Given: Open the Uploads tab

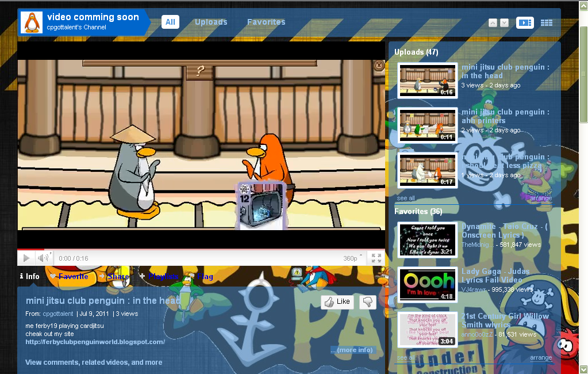Looking at the screenshot, I should pos(211,22).
